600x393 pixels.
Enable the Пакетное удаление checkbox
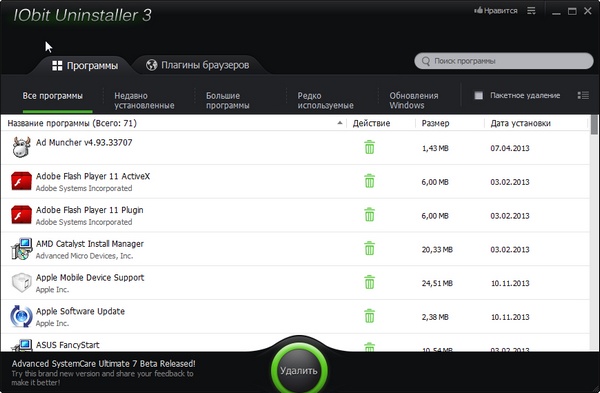478,95
